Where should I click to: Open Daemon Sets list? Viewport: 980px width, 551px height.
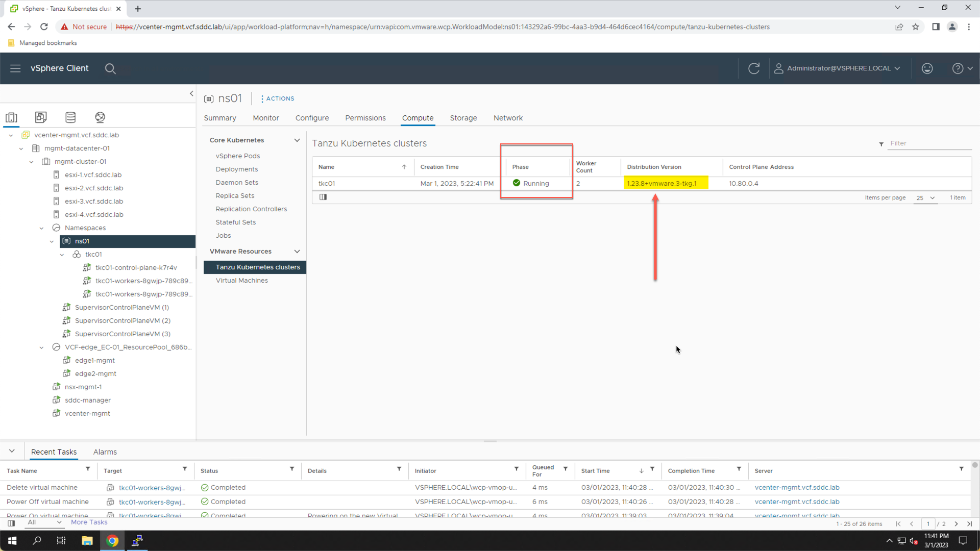coord(237,183)
